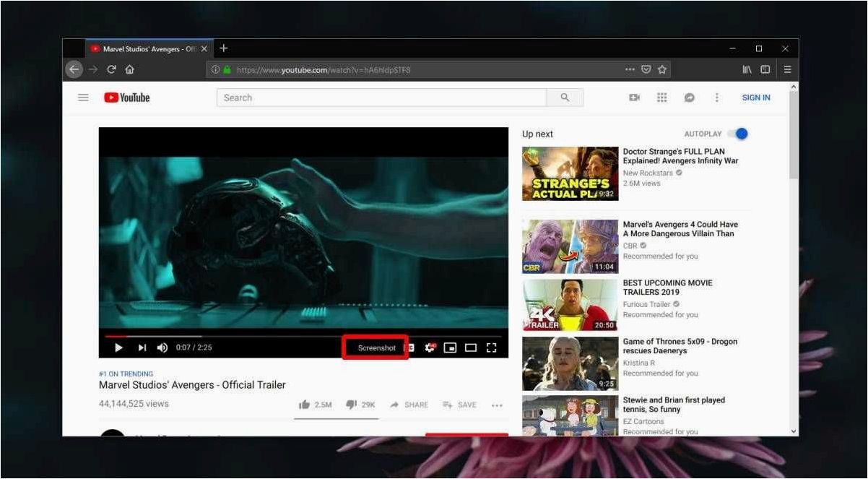Toggle the AUTOPLAY switch
Viewport: 868px width, 479px height.
point(737,134)
